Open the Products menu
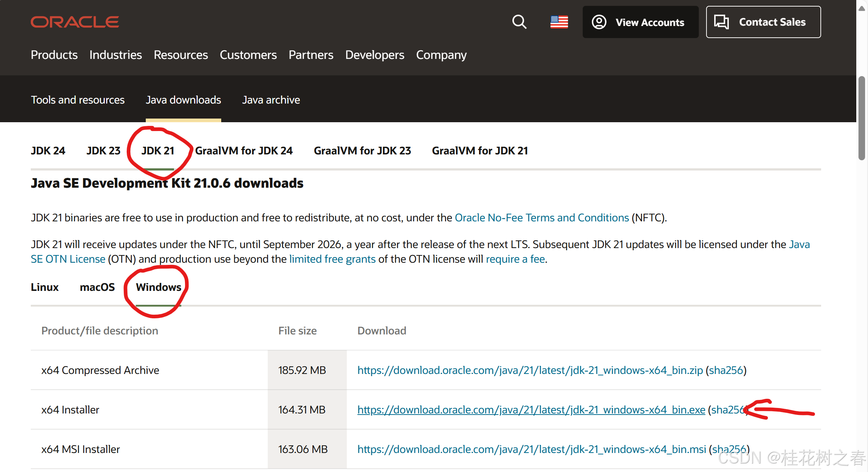This screenshot has width=868, height=472. pos(54,55)
